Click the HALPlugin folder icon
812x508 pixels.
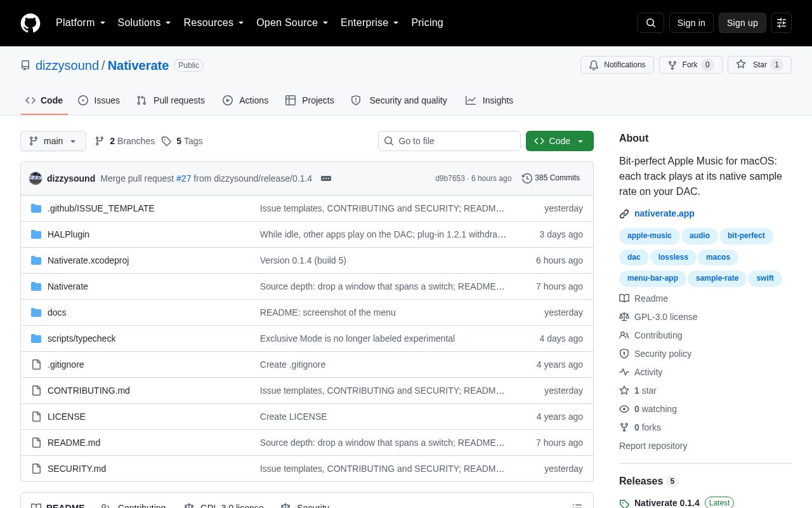[x=36, y=234]
